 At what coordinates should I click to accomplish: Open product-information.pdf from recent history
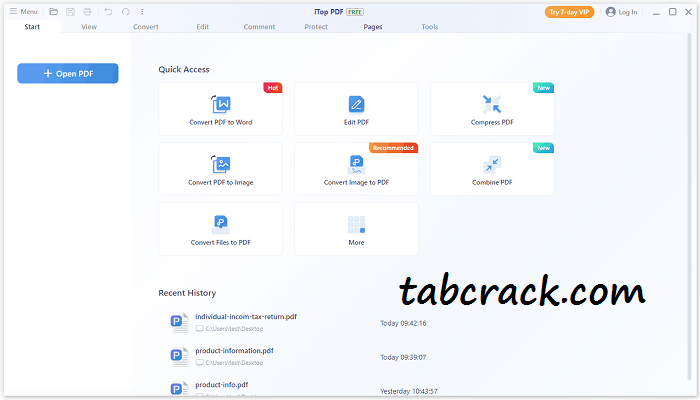pos(234,351)
